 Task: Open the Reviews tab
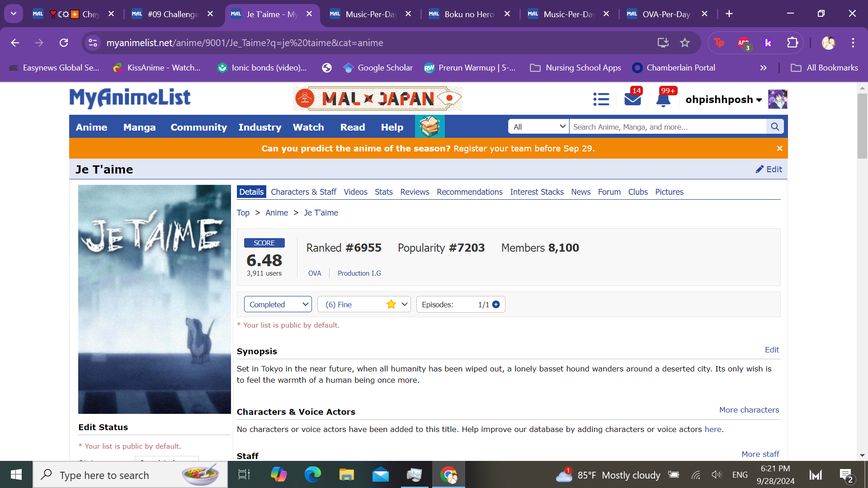coord(414,192)
